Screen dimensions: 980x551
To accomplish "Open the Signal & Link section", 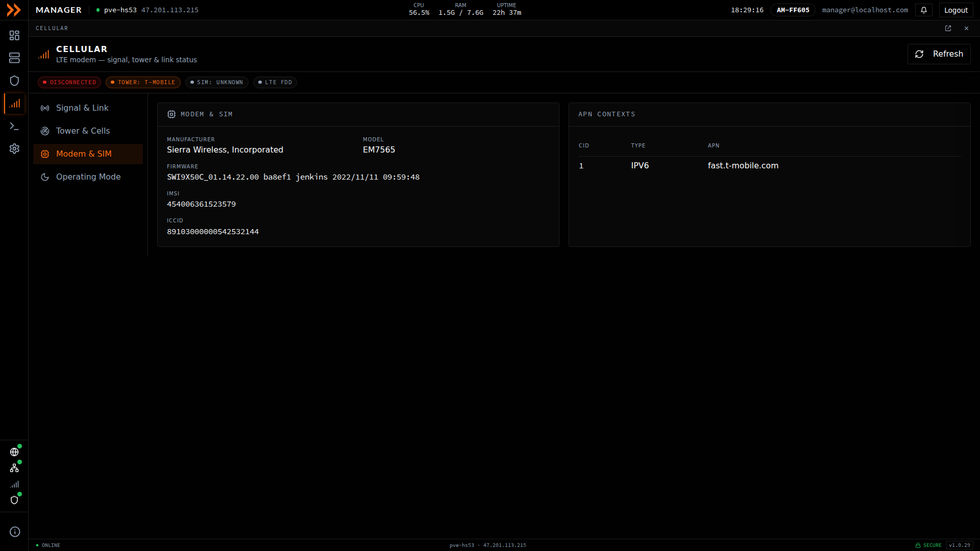I will click(88, 108).
